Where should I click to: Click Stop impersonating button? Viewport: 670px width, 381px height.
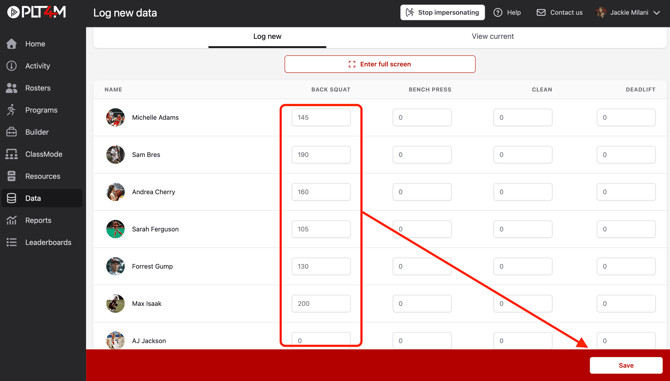pyautogui.click(x=442, y=12)
